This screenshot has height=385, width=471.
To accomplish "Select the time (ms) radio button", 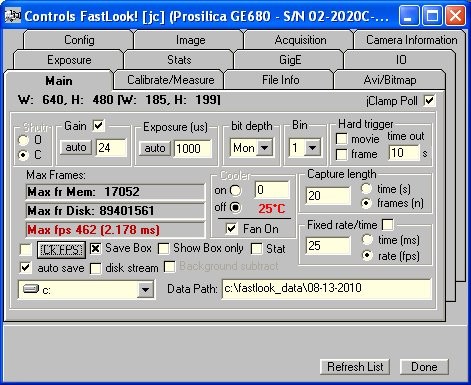I will coord(367,240).
